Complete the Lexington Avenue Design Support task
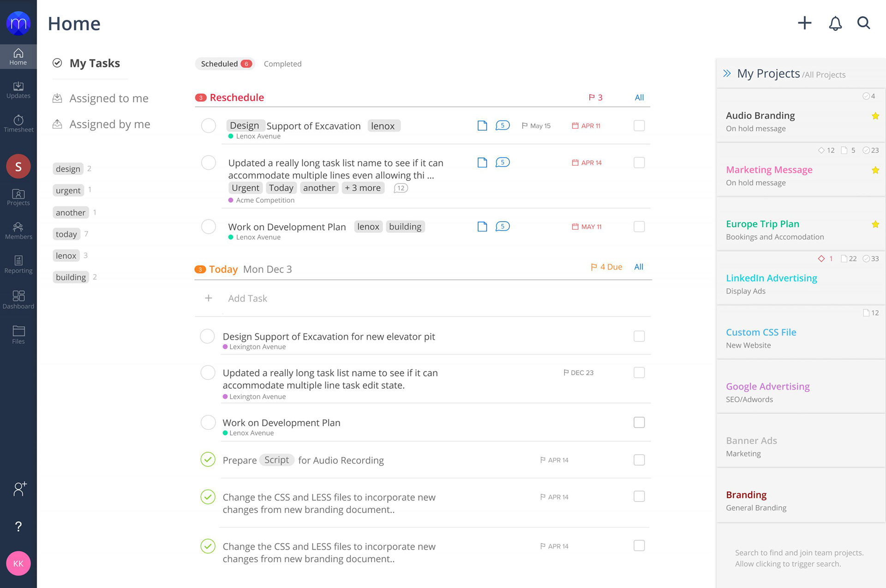 pyautogui.click(x=207, y=336)
